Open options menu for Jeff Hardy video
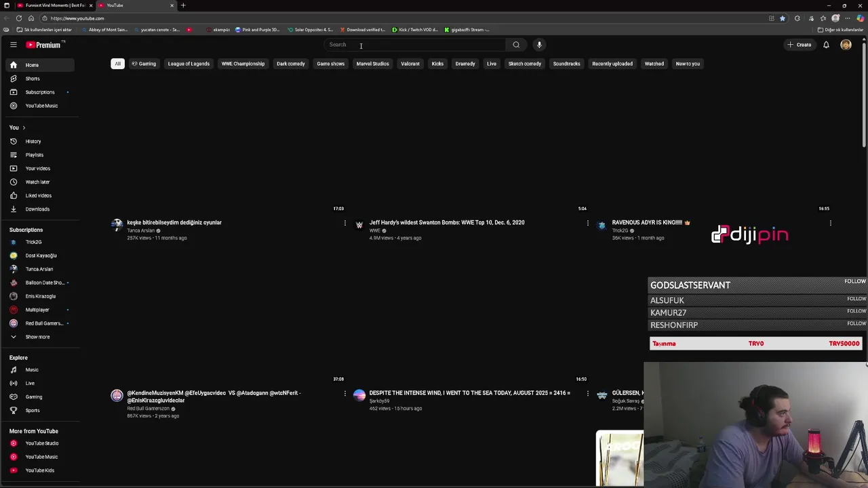 587,223
